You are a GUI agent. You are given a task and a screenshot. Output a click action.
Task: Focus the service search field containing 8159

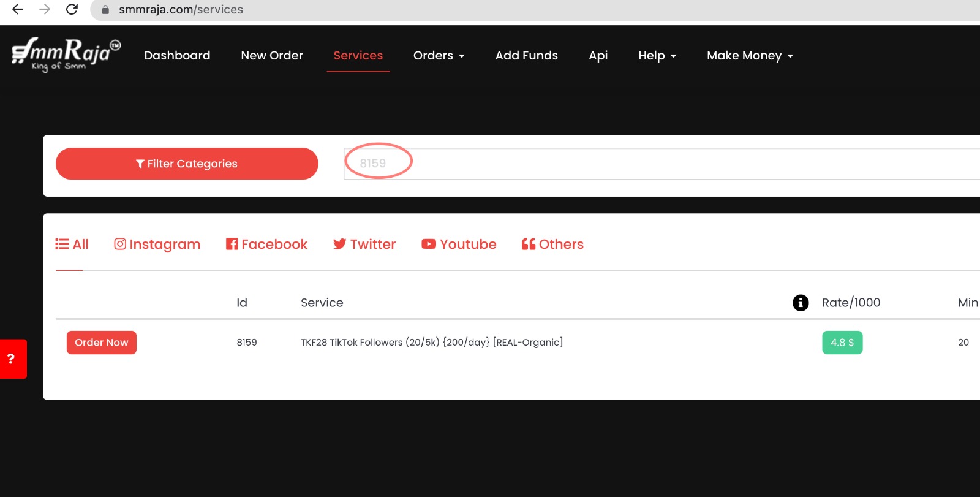coord(661,164)
